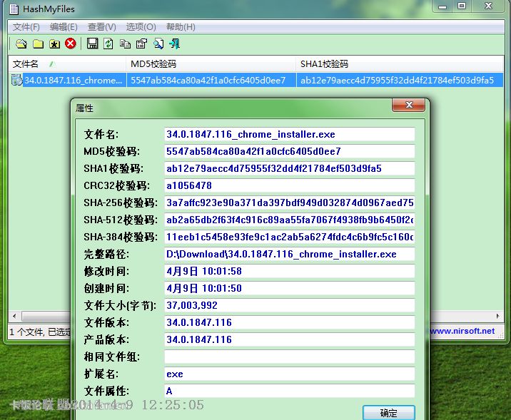Sort by the 文件名 column header
This screenshot has height=420, width=511.
pos(67,64)
